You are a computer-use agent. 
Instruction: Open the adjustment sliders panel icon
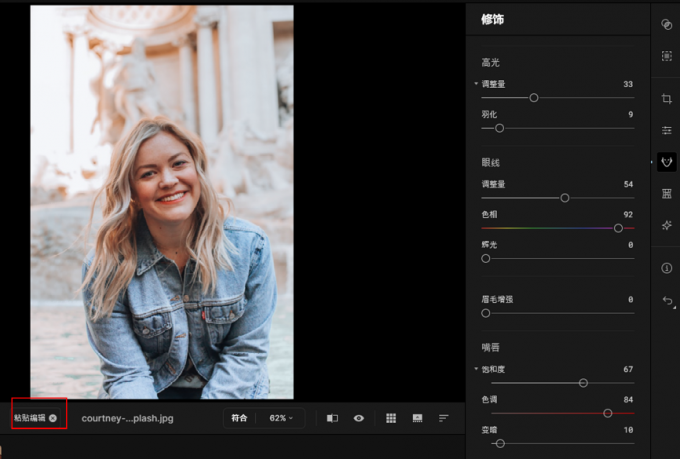[x=666, y=130]
